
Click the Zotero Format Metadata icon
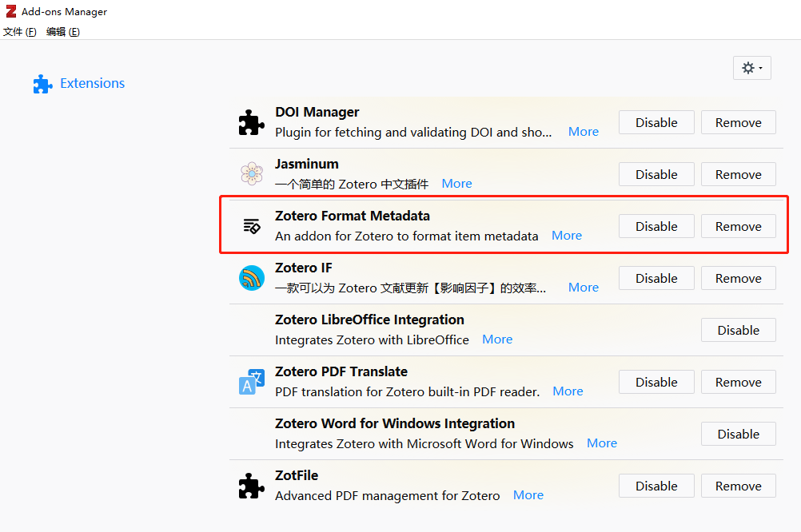click(251, 226)
